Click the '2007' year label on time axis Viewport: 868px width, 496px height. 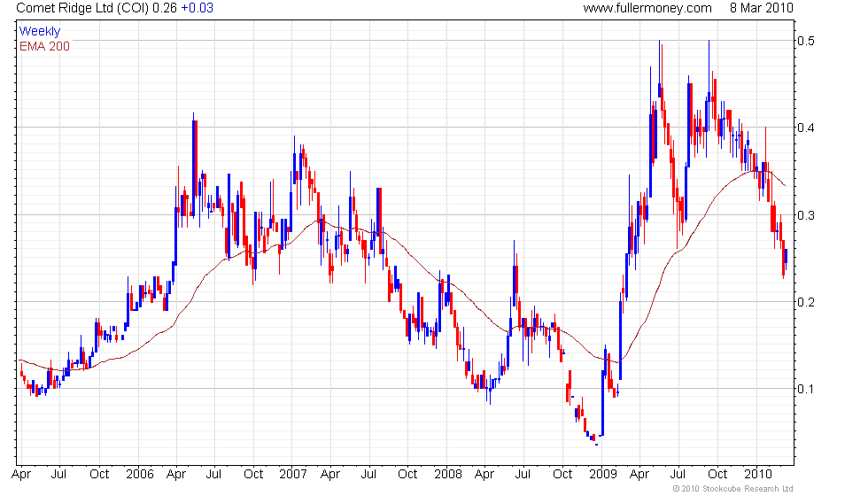(x=293, y=475)
